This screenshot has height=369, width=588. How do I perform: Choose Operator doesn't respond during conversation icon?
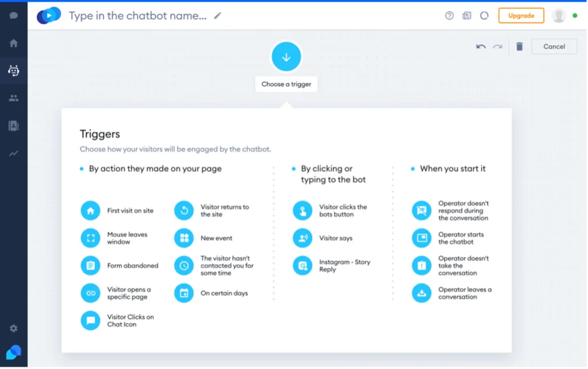pos(421,211)
